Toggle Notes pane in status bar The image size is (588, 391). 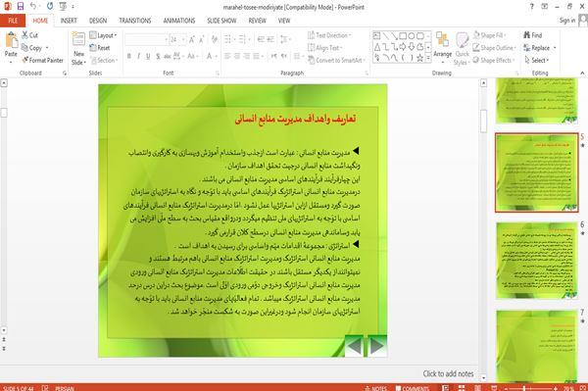[x=375, y=388]
